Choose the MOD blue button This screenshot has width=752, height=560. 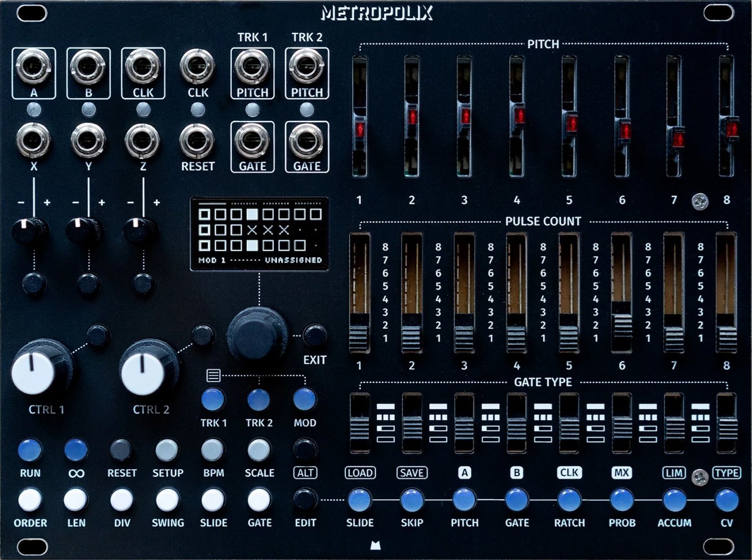tap(304, 399)
